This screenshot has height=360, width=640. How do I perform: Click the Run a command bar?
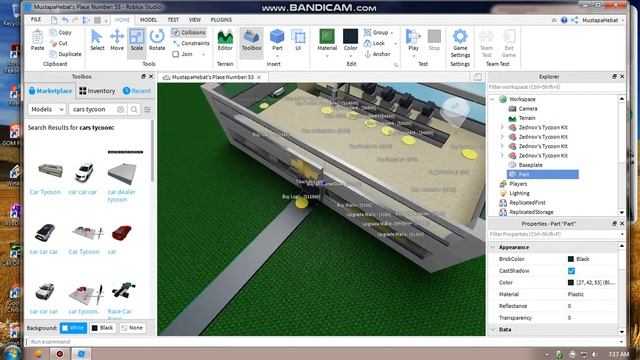point(324,342)
